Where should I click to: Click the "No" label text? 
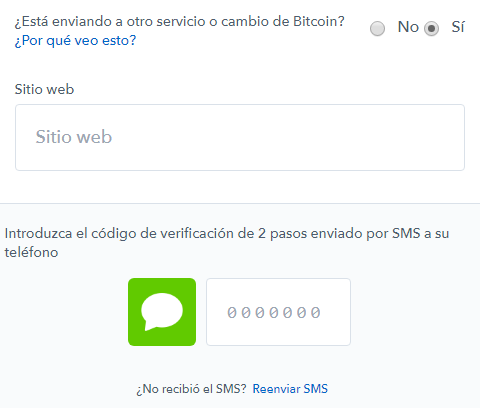pos(408,27)
